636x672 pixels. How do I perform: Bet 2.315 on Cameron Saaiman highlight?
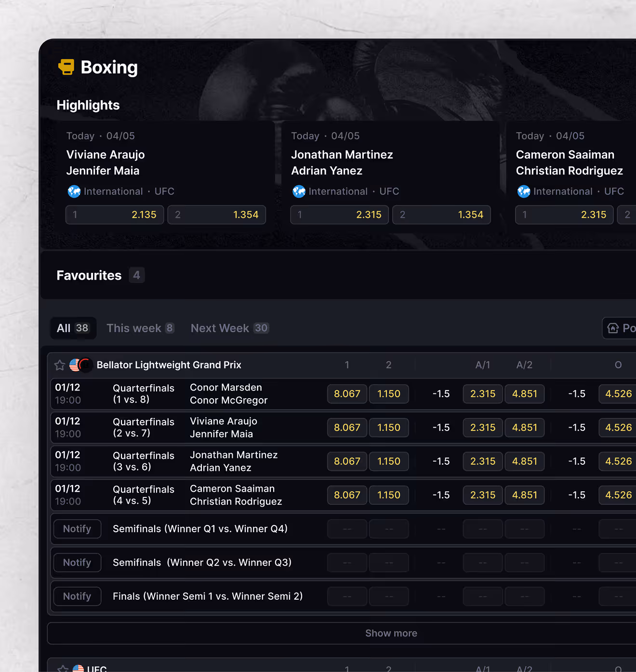[x=565, y=215]
